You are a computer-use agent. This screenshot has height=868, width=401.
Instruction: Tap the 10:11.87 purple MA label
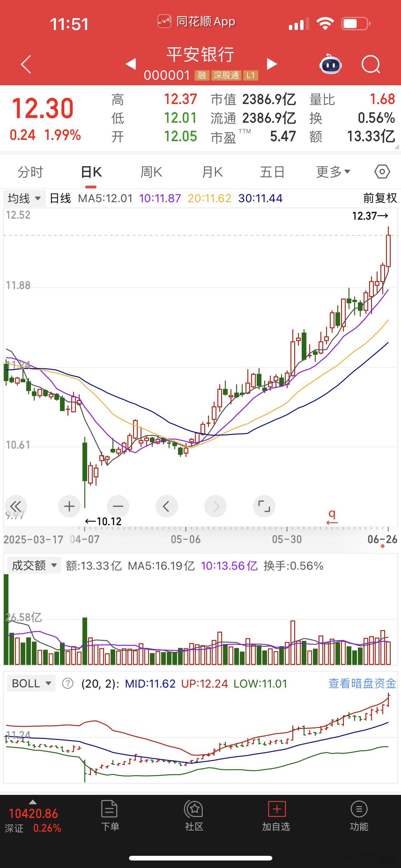[x=160, y=198]
